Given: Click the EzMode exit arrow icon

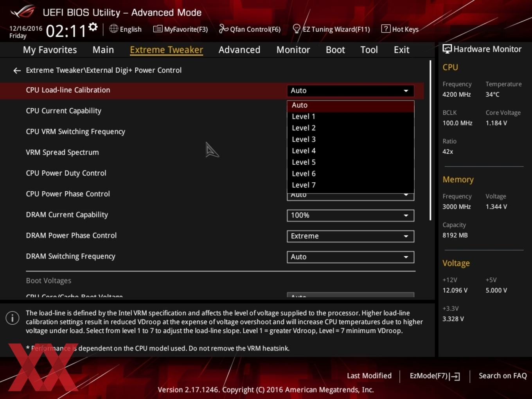Looking at the screenshot, I should [455, 376].
